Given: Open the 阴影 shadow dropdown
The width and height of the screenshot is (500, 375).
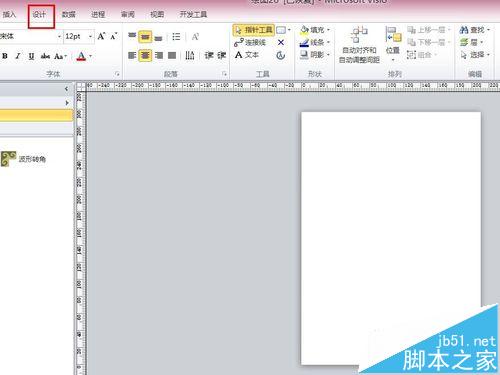Looking at the screenshot, I should (x=315, y=54).
